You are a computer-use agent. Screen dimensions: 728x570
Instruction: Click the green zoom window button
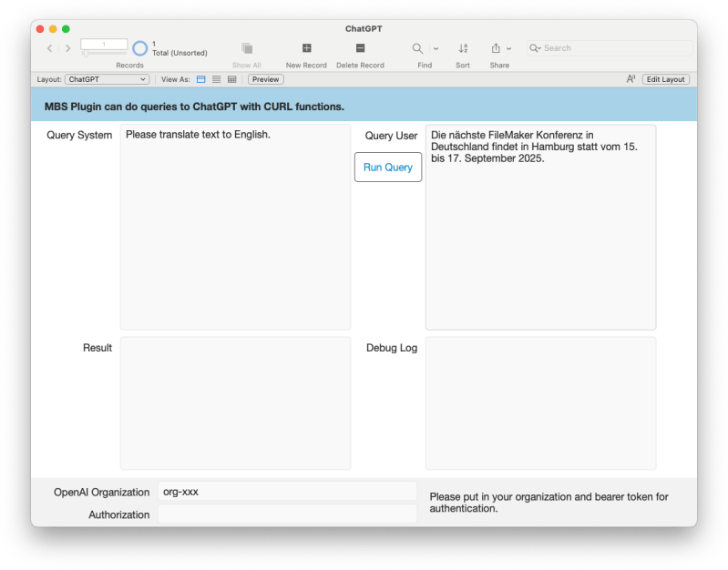(66, 29)
